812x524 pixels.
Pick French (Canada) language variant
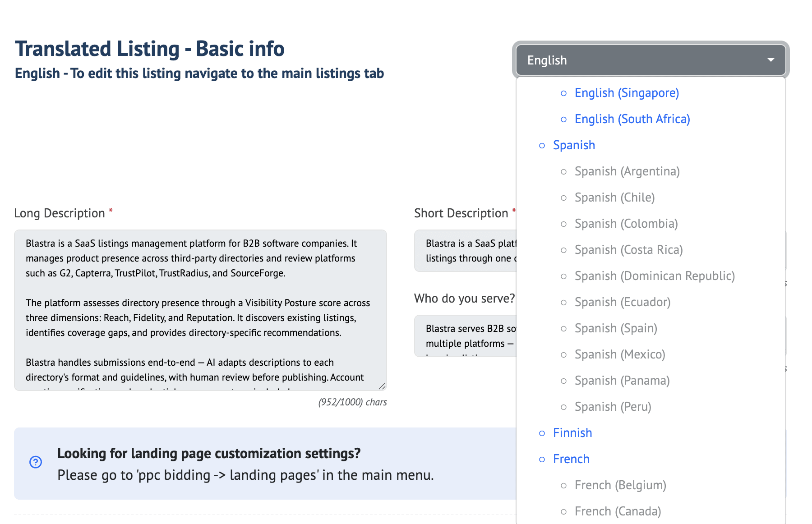click(x=617, y=511)
